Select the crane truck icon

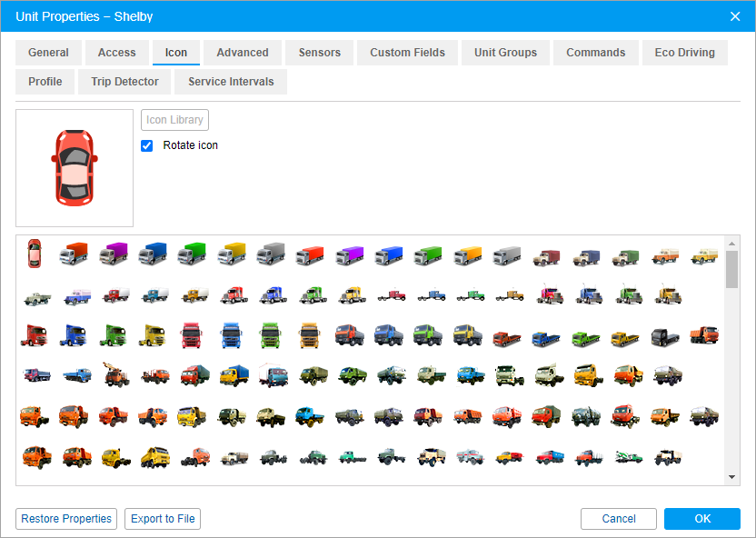click(116, 374)
